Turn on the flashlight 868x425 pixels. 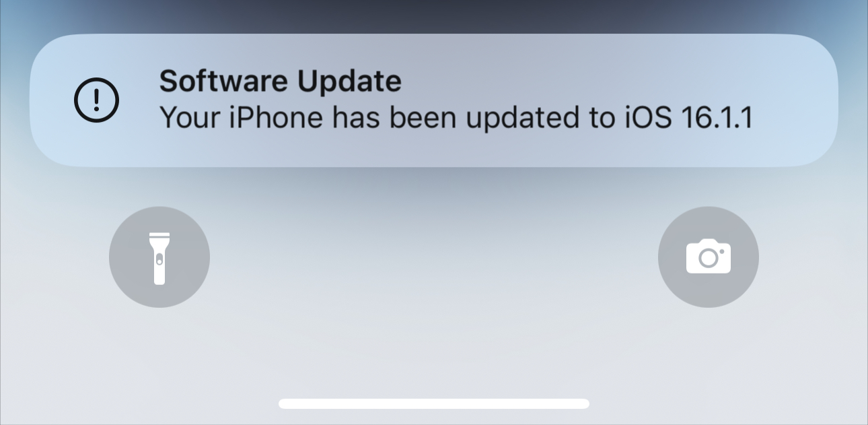159,257
